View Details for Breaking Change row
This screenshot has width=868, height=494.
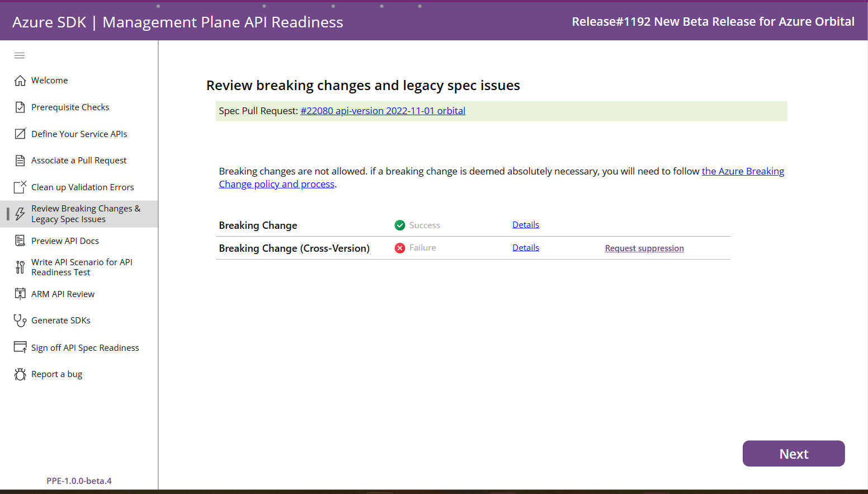[526, 225]
